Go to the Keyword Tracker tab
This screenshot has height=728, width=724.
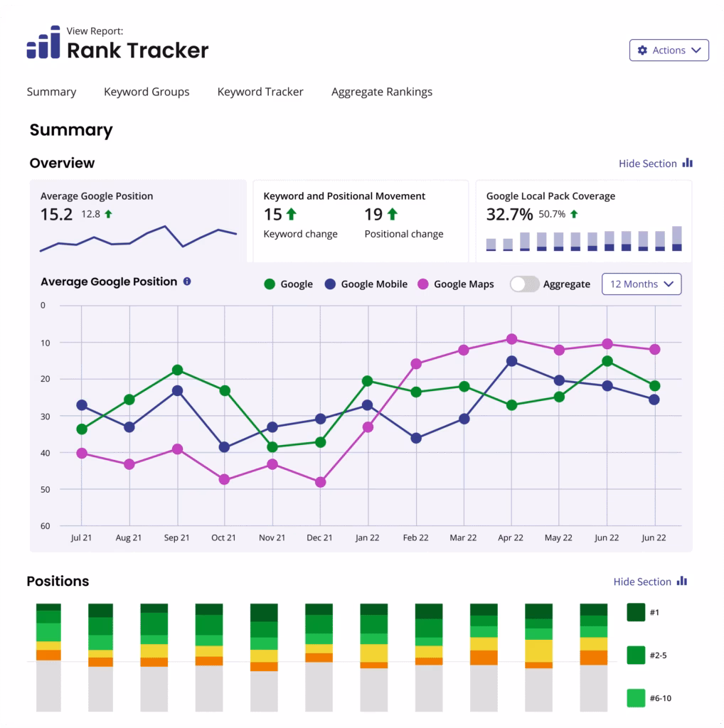[x=260, y=92]
